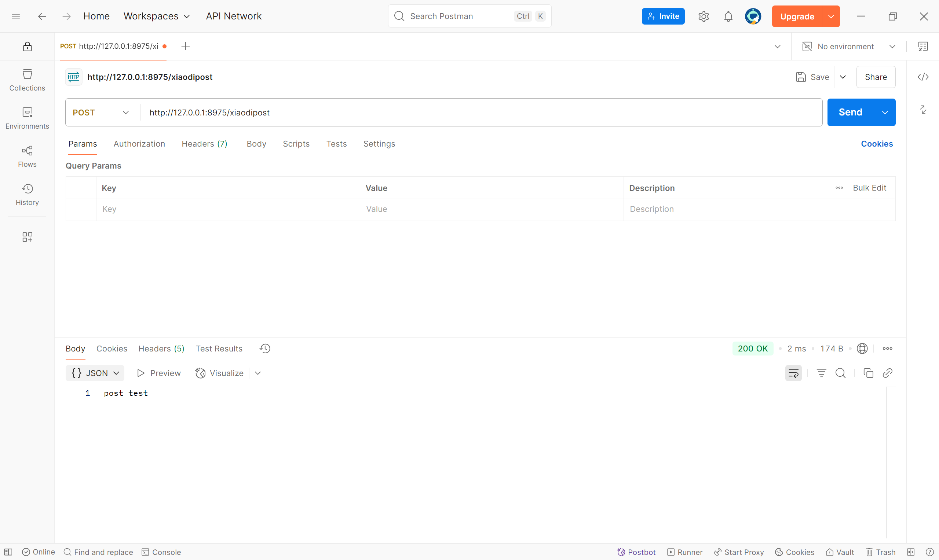Image resolution: width=939 pixels, height=560 pixels.
Task: Toggle two-pane view in status bar
Action: click(911, 552)
